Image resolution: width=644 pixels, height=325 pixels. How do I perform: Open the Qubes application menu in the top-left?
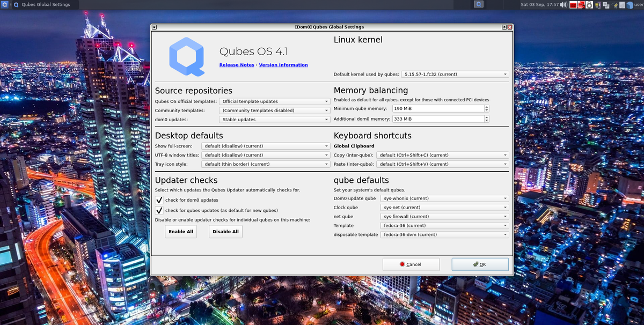5,4
